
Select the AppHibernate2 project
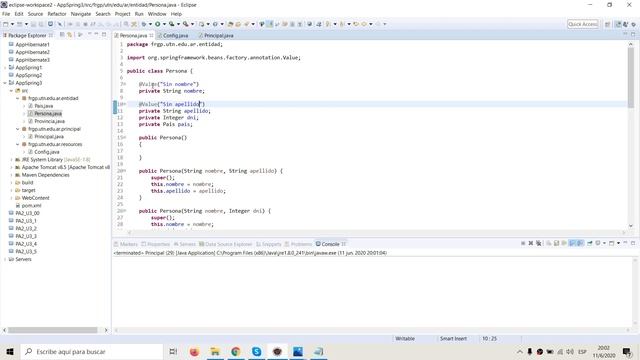pos(32,52)
